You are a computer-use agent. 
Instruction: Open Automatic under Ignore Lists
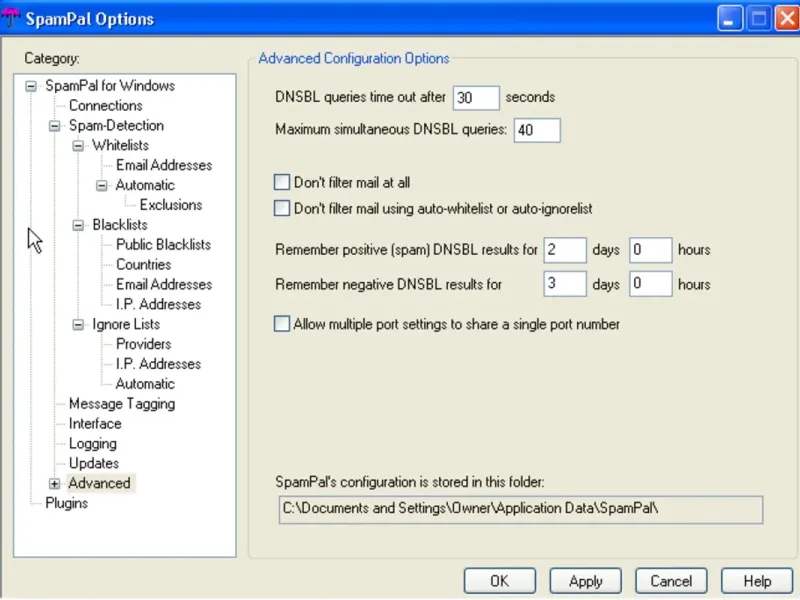point(145,384)
